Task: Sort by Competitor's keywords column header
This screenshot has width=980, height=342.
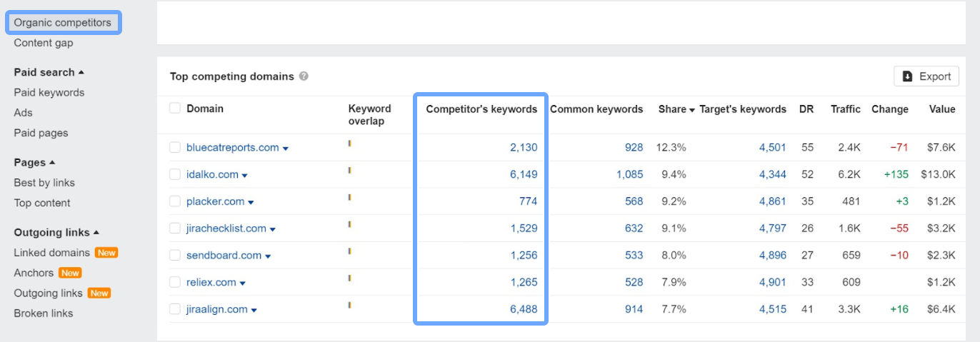Action: pos(481,109)
